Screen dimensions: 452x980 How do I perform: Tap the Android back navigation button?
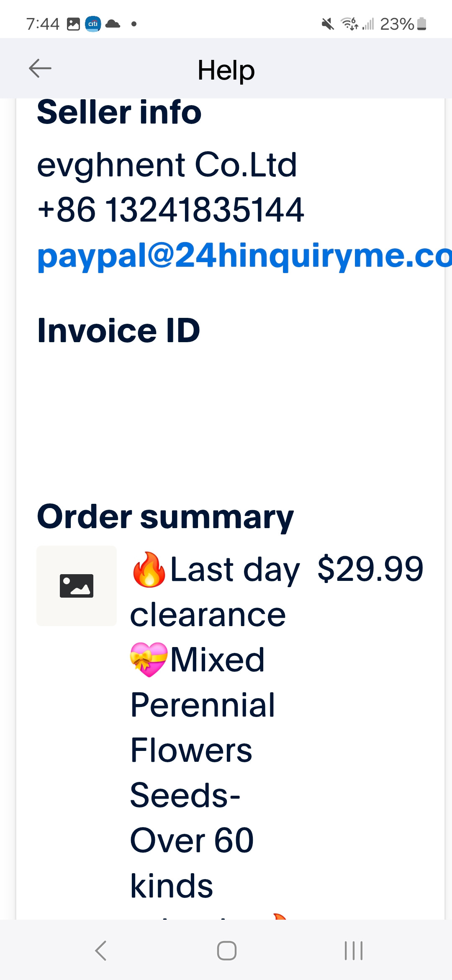(101, 950)
